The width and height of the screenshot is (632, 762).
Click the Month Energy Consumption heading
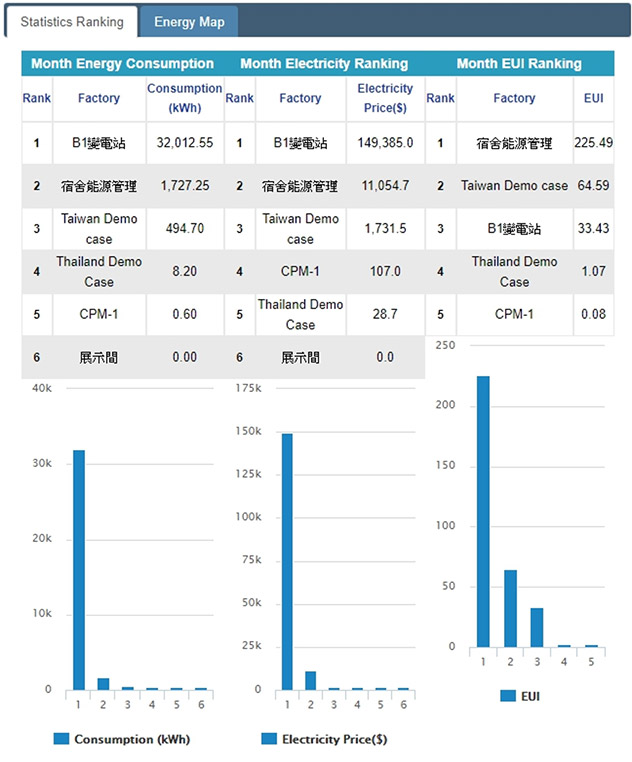point(123,64)
